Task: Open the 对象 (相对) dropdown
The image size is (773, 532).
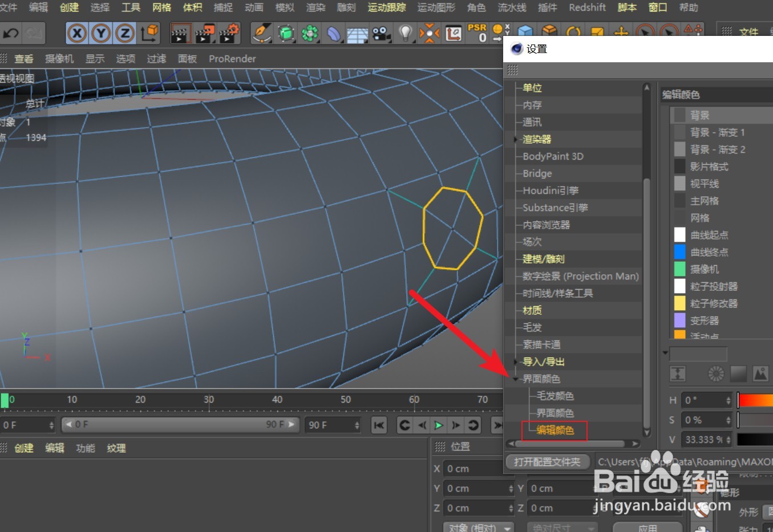Action: pyautogui.click(x=479, y=527)
